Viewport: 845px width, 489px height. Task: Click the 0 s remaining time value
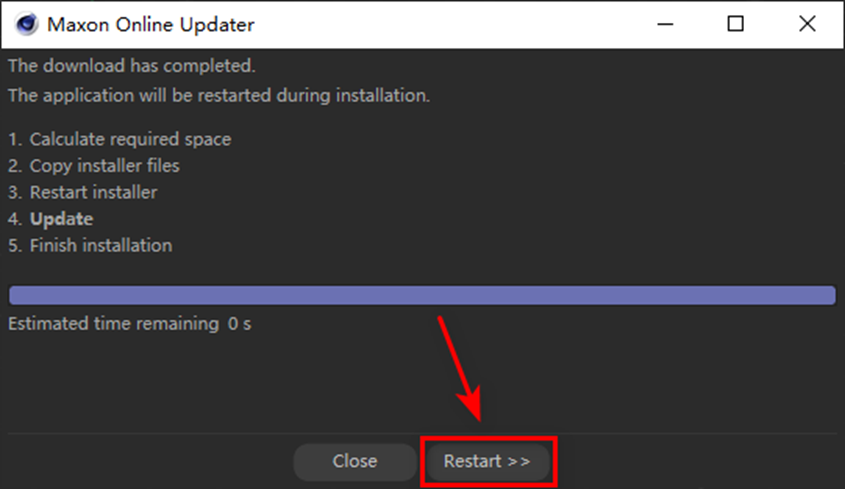pyautogui.click(x=239, y=323)
